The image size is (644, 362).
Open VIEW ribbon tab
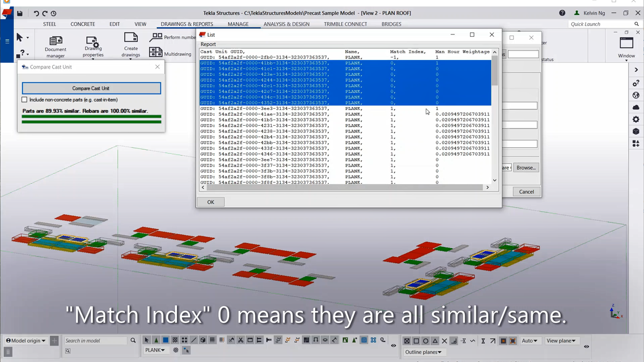[x=141, y=24]
